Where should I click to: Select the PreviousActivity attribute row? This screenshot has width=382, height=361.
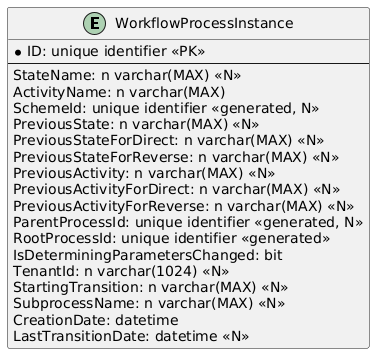[144, 173]
